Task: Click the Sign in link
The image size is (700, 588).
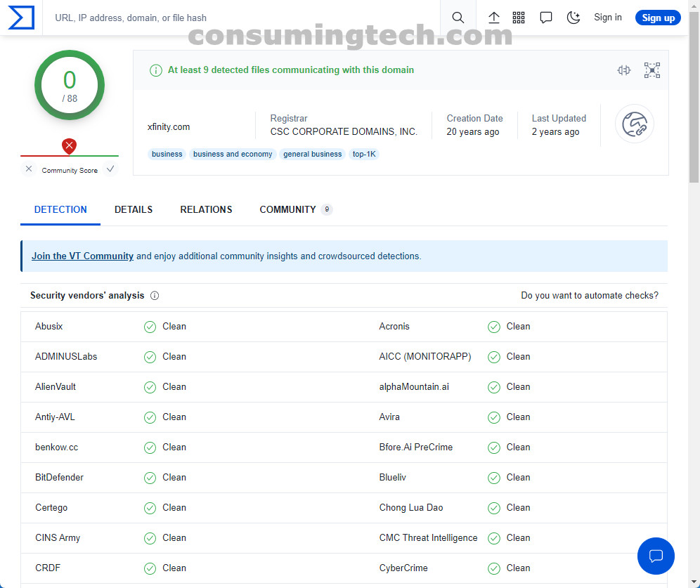Action: click(x=608, y=18)
